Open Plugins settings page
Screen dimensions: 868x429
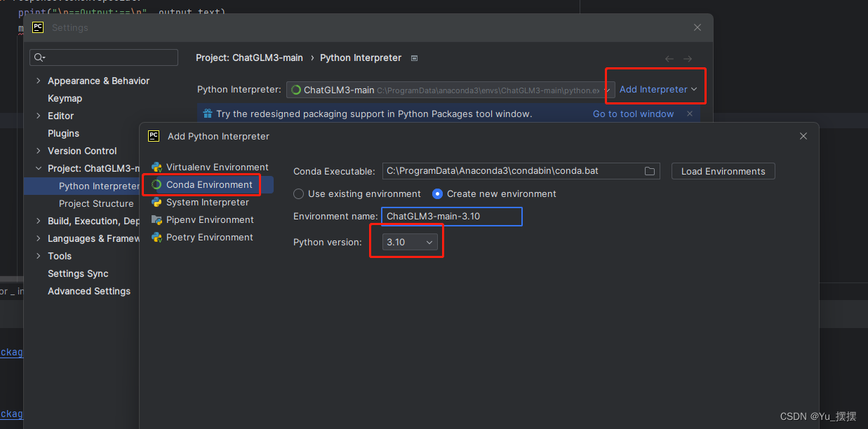(x=63, y=133)
